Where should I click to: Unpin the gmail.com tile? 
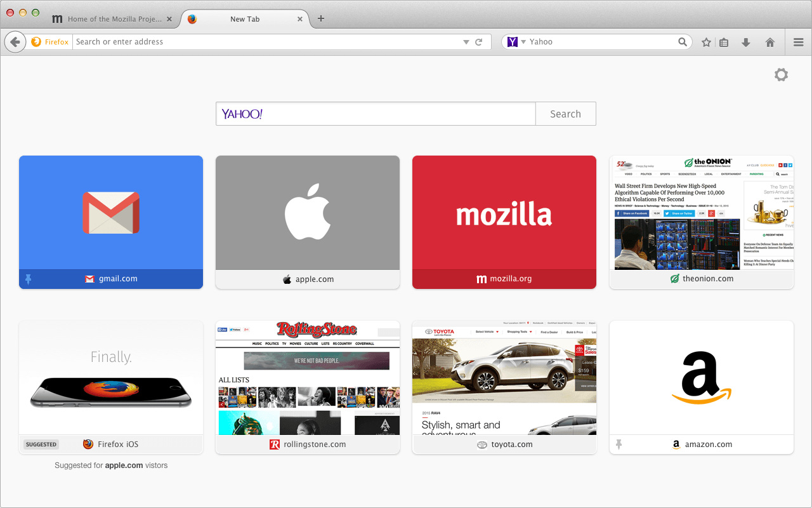coord(29,279)
